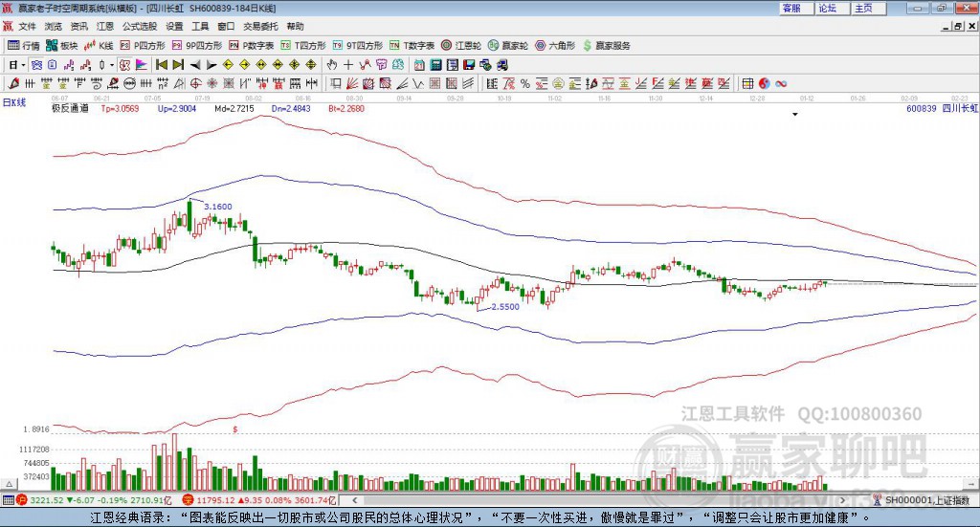This screenshot has height=527, width=980.
Task: Open the 交易委托 menu
Action: click(x=260, y=26)
